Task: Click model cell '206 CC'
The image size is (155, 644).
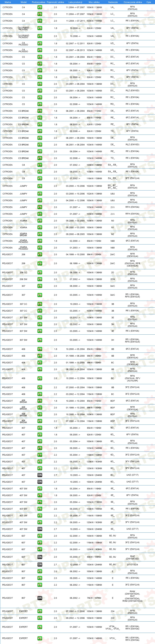Action: (23, 272)
